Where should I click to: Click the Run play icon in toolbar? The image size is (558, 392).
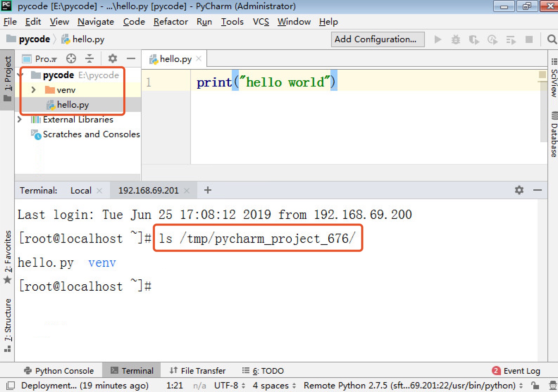[x=438, y=39]
